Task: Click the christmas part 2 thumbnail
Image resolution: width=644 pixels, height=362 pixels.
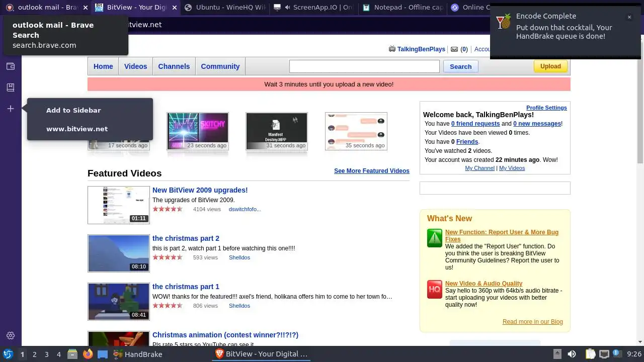Action: coord(119,253)
